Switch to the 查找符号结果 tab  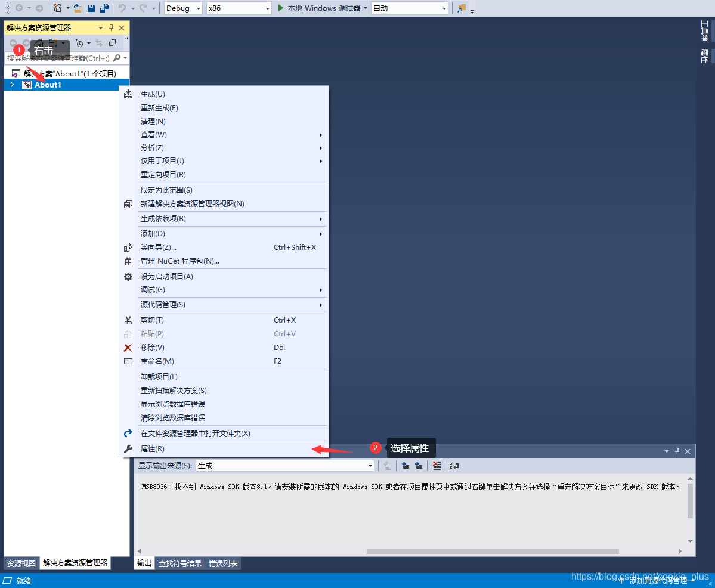(x=180, y=564)
